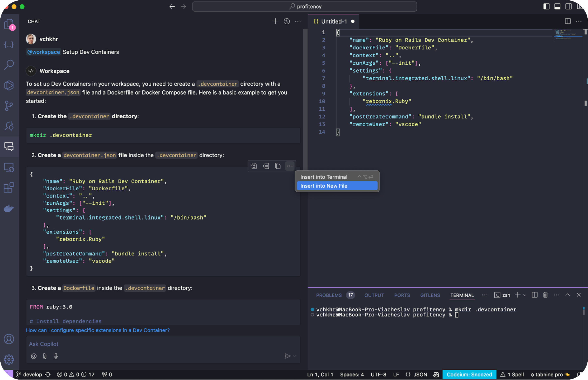The height and width of the screenshot is (380, 588).
Task: Attach context with the paperclip icon
Action: (x=45, y=356)
